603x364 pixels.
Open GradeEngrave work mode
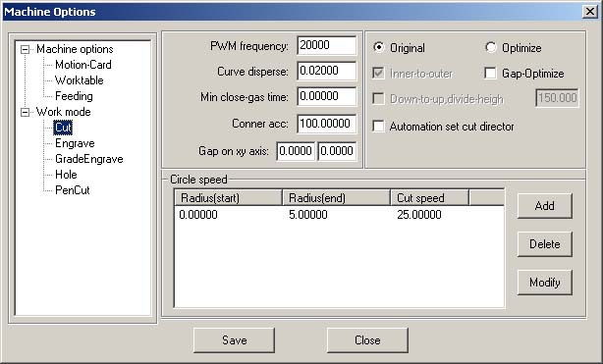pos(88,159)
